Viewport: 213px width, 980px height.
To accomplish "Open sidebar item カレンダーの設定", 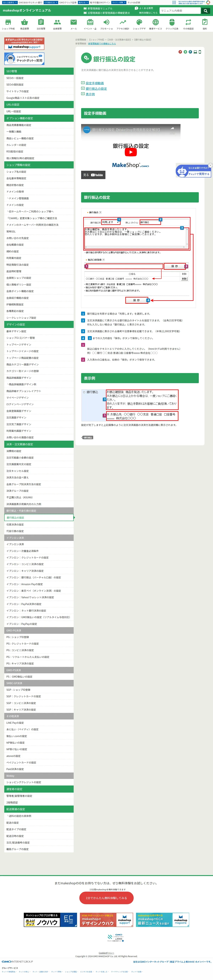I will (39, 145).
